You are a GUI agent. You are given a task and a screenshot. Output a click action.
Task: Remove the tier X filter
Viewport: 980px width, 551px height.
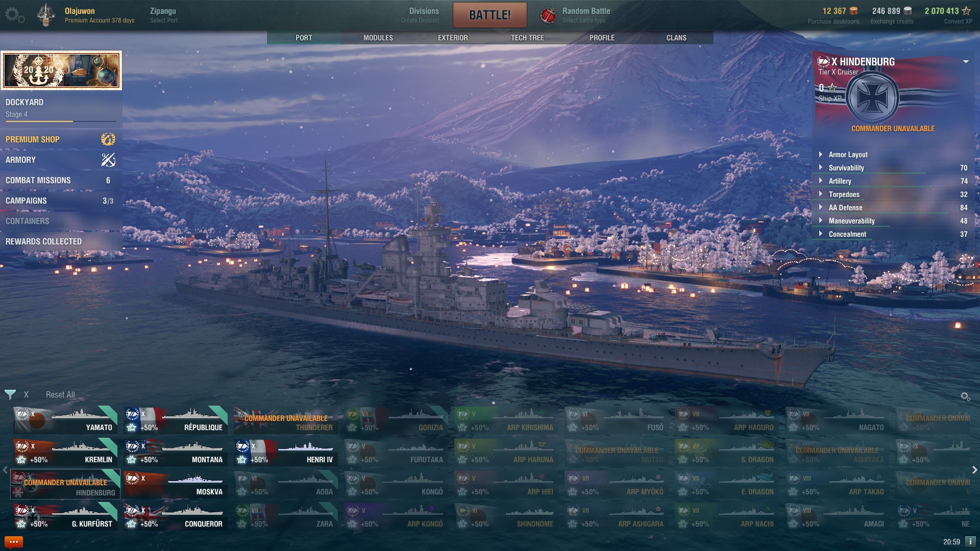pyautogui.click(x=26, y=395)
